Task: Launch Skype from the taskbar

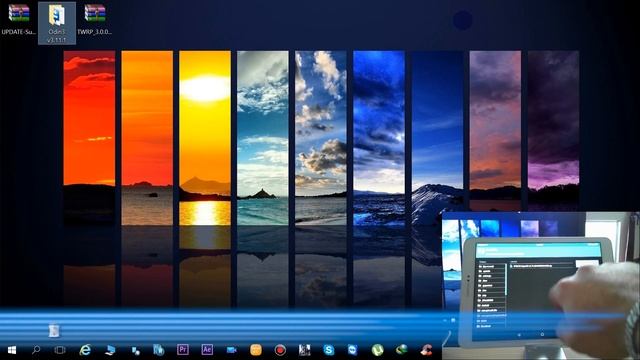Action: pyautogui.click(x=329, y=350)
